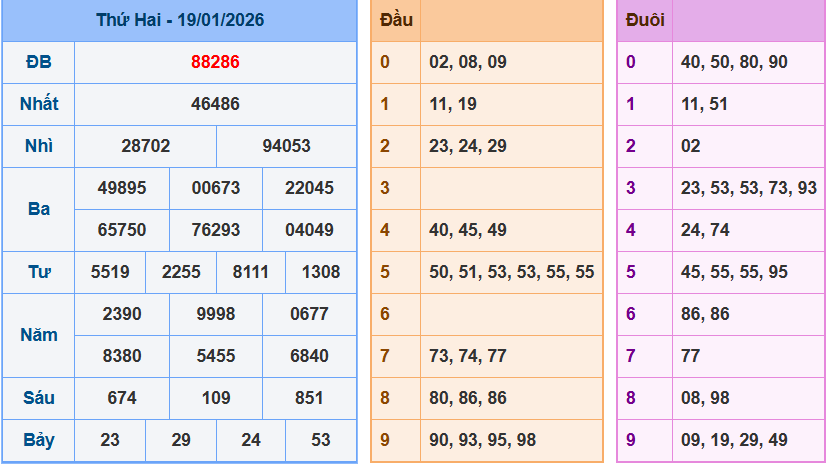Select Đầu row values 50, 51, 53, 53, 55, 55

(511, 272)
